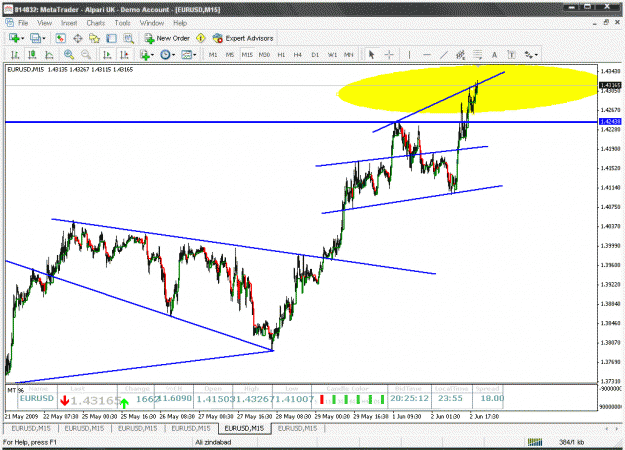The width and height of the screenshot is (625, 450).
Task: Open the Data Window crosshair icon
Action: 78,38
